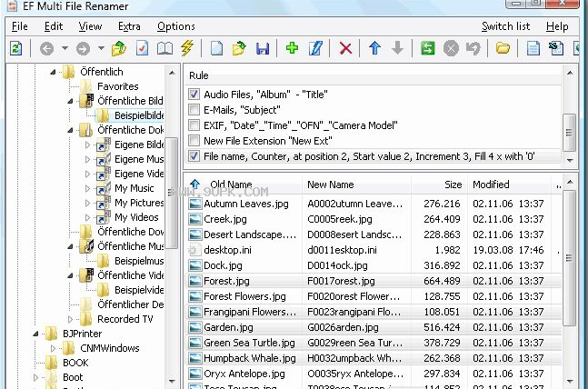
Task: Move rule up with blue arrow
Action: coord(374,48)
